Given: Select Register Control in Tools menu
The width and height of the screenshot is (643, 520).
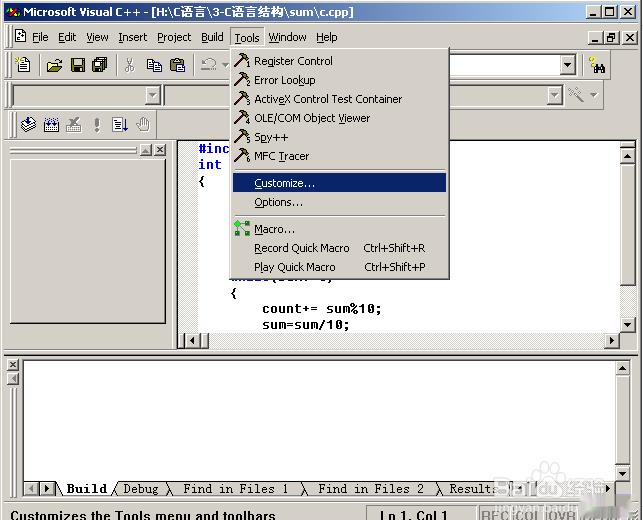Looking at the screenshot, I should point(339,61).
